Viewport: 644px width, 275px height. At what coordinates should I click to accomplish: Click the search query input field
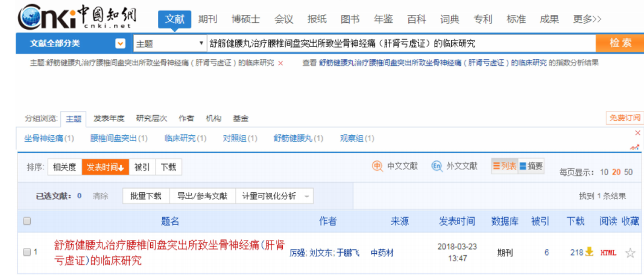pos(398,43)
